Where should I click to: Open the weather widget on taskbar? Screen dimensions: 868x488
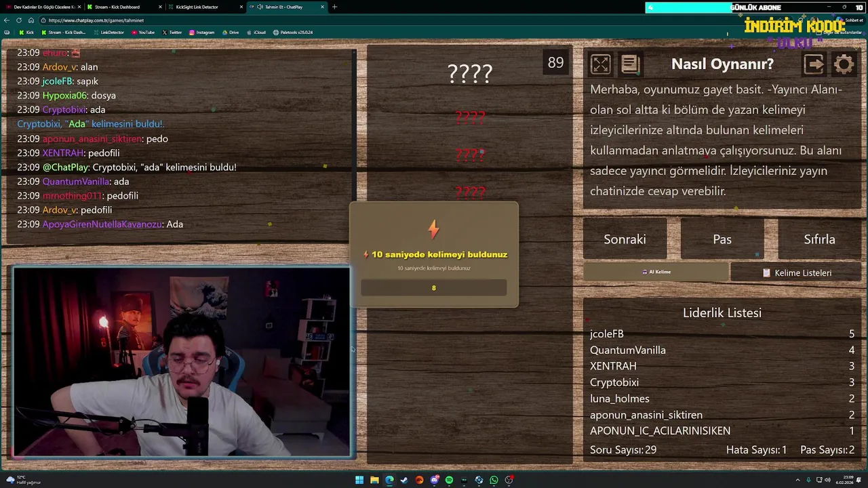pos(23,480)
